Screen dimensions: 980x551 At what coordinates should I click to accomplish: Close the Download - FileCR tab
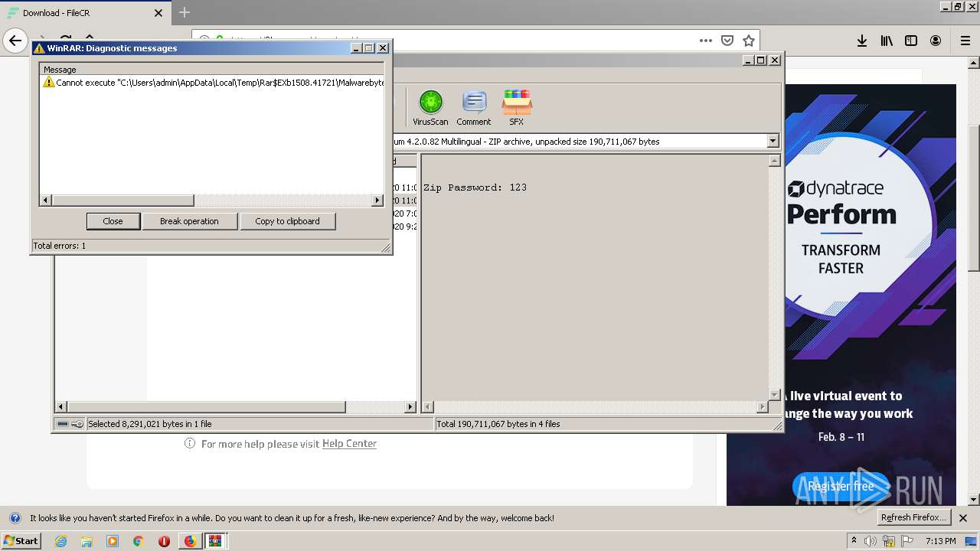point(158,13)
